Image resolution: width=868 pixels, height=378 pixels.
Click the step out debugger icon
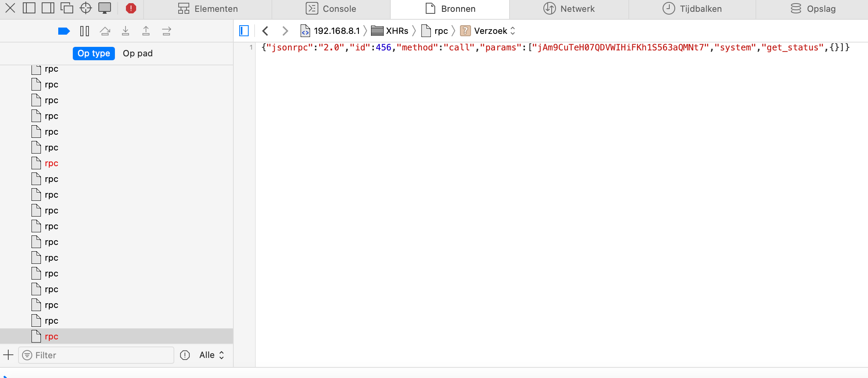(x=146, y=31)
